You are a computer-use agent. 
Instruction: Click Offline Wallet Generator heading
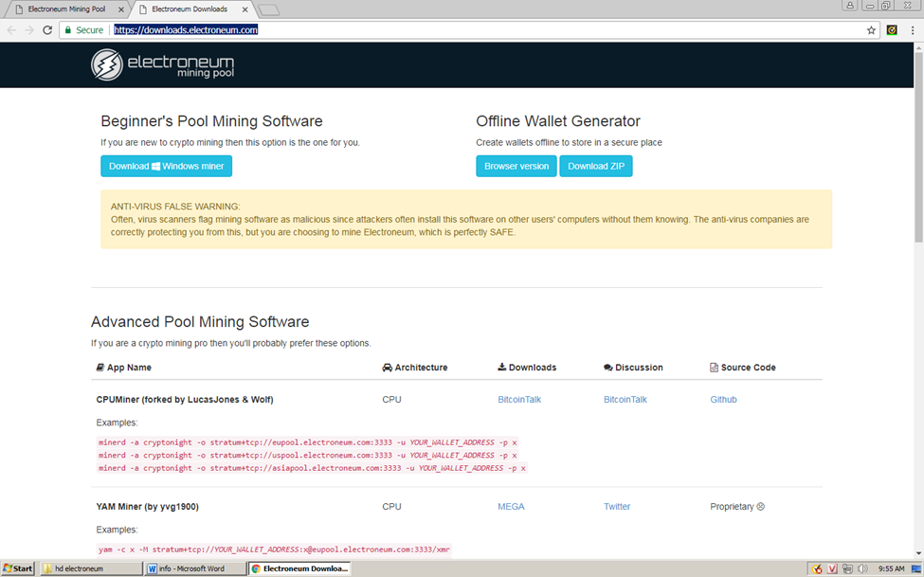[558, 121]
